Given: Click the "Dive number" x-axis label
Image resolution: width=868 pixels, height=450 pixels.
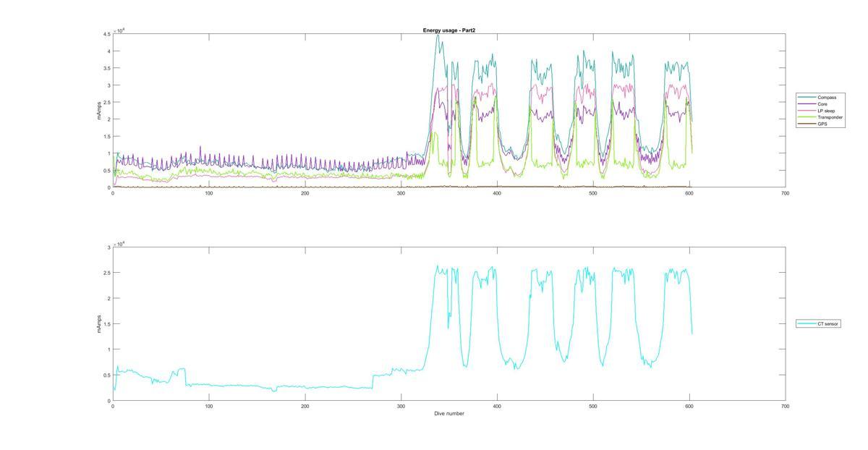Looking at the screenshot, I should pos(449,414).
